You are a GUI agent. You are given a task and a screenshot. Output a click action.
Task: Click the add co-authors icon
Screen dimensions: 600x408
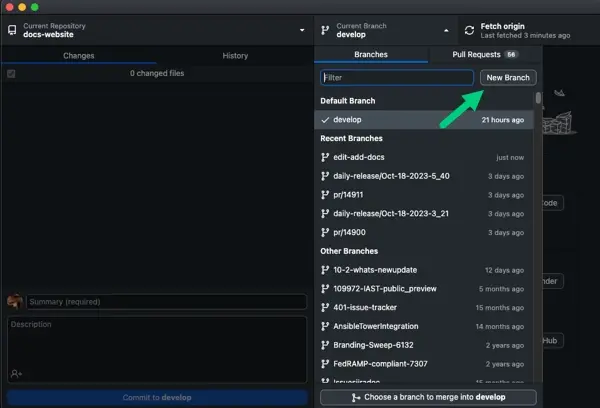tap(17, 373)
